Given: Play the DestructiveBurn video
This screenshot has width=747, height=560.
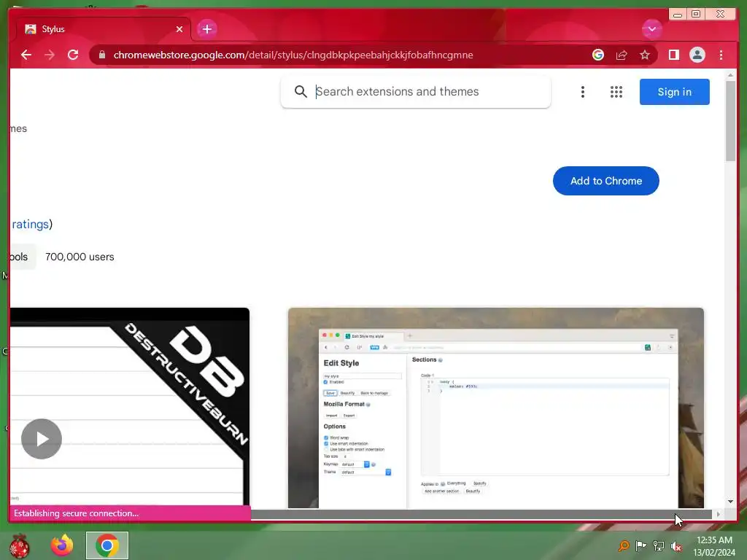Looking at the screenshot, I should click(x=42, y=439).
